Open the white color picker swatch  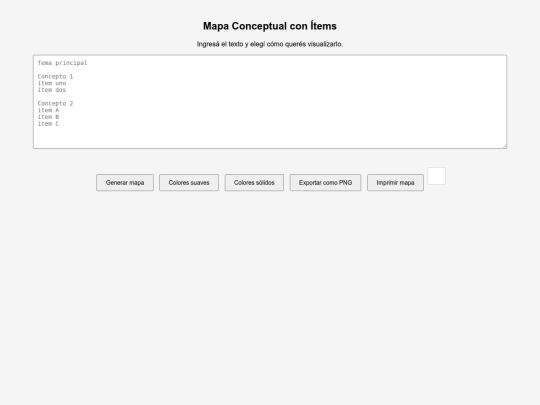pyautogui.click(x=437, y=176)
